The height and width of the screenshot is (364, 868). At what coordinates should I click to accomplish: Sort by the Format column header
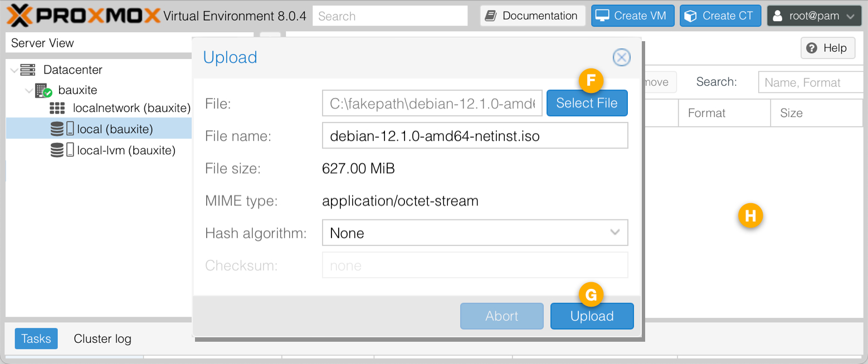tap(725, 113)
